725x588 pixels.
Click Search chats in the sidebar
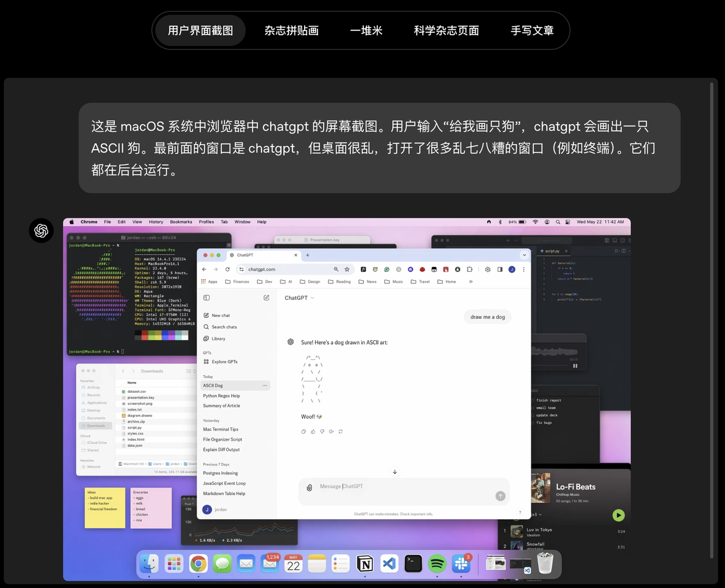coord(220,327)
